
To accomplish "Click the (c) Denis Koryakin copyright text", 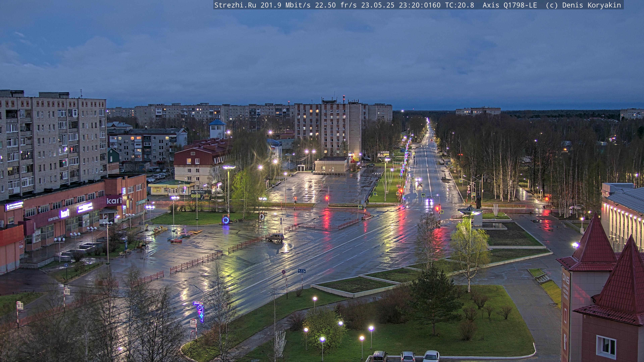I will pyautogui.click(x=583, y=5).
